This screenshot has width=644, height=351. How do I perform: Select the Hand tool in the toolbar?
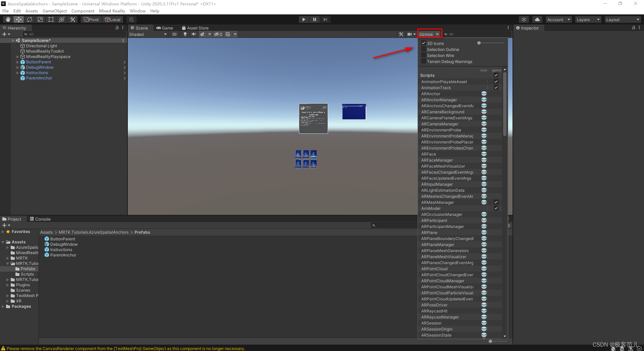(x=8, y=19)
